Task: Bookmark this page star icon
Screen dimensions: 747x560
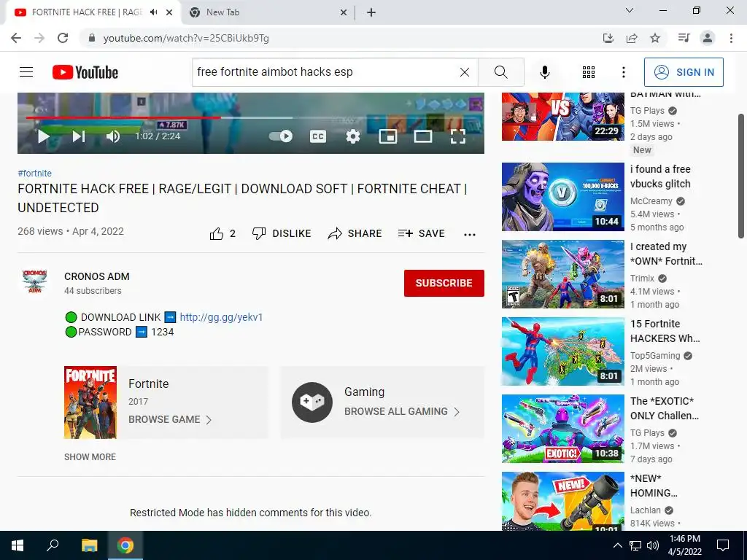Action: [655, 38]
